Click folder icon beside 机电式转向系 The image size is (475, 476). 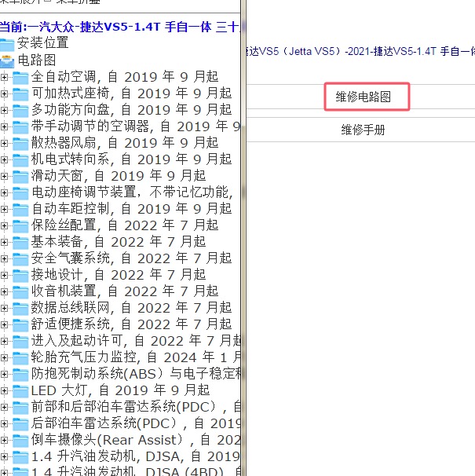pos(20,160)
